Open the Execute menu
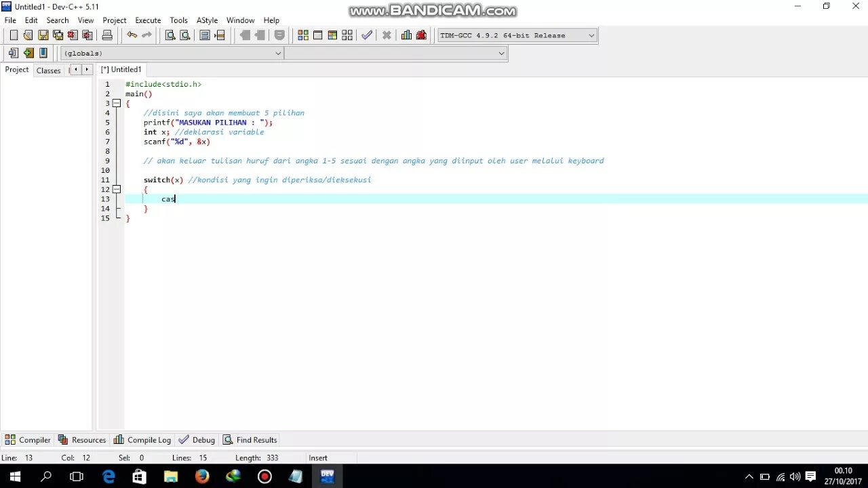Image resolution: width=868 pixels, height=488 pixels. (148, 20)
